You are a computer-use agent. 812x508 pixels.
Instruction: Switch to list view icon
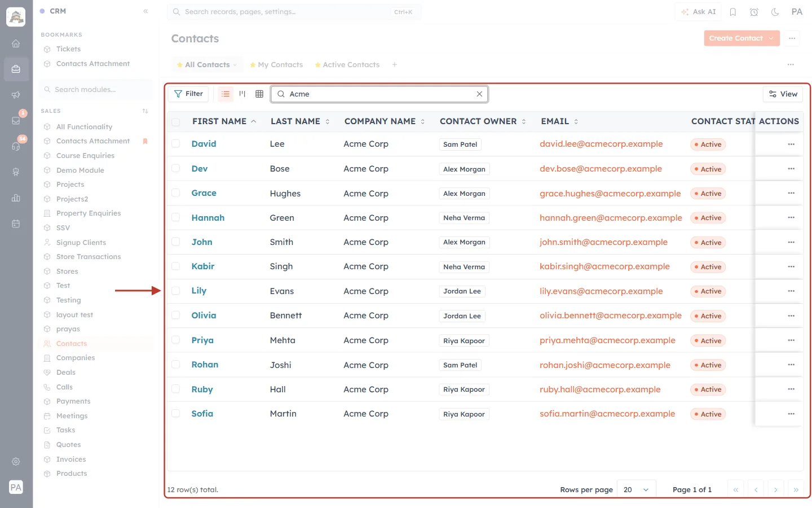226,94
